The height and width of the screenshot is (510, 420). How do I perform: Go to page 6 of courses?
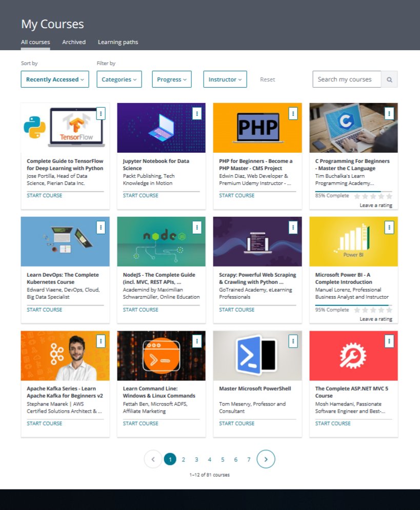(x=235, y=460)
